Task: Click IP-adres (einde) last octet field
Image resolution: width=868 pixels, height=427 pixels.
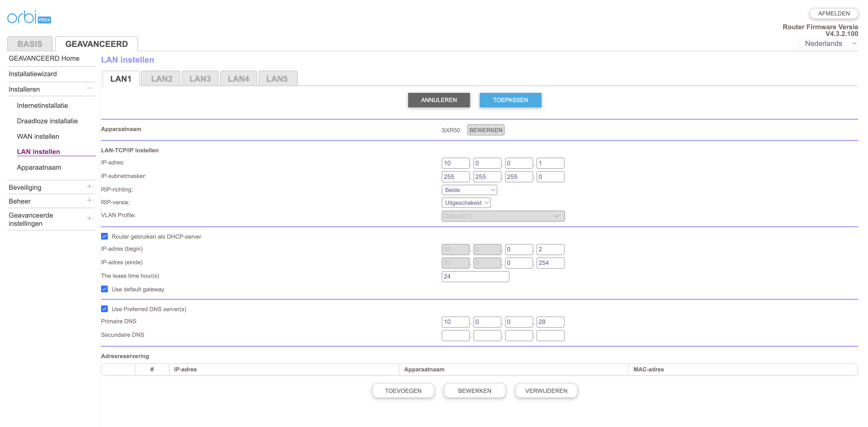Action: coord(550,263)
